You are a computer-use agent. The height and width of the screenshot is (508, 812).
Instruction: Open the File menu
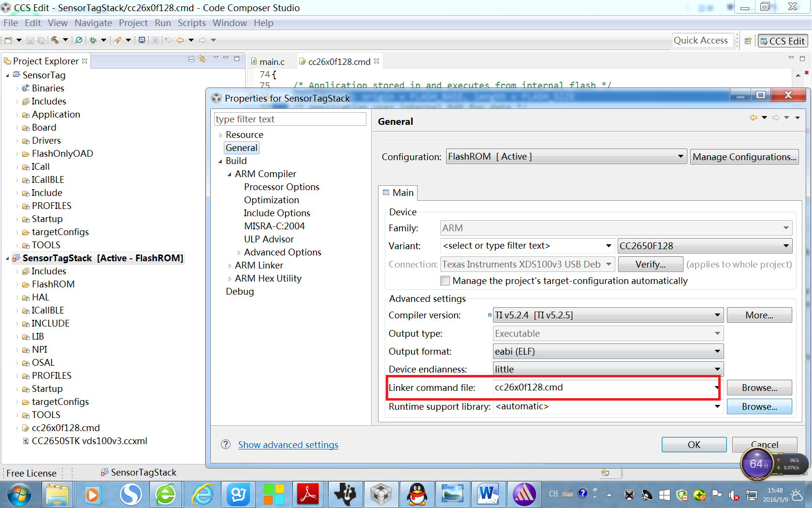tap(11, 23)
